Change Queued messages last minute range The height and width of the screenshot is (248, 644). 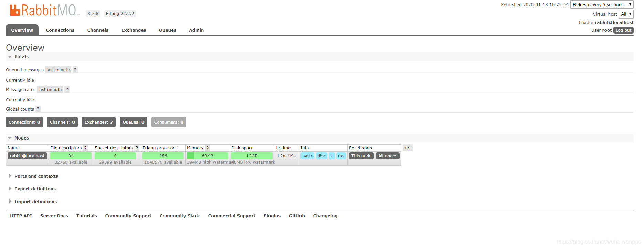58,70
